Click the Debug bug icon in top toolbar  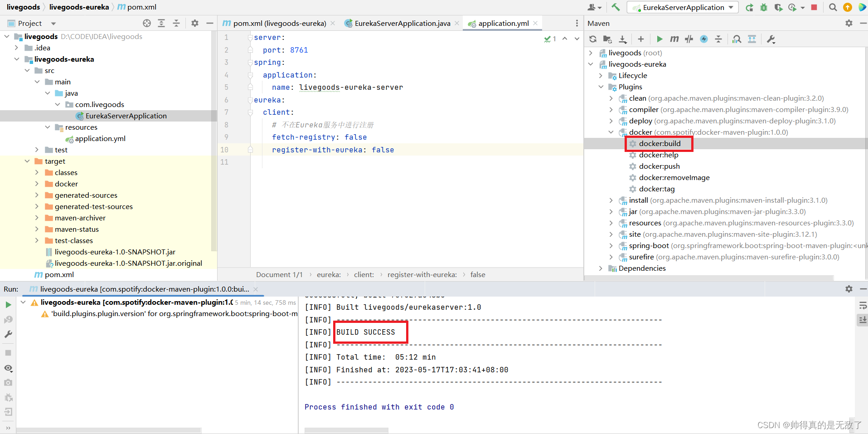pos(764,7)
